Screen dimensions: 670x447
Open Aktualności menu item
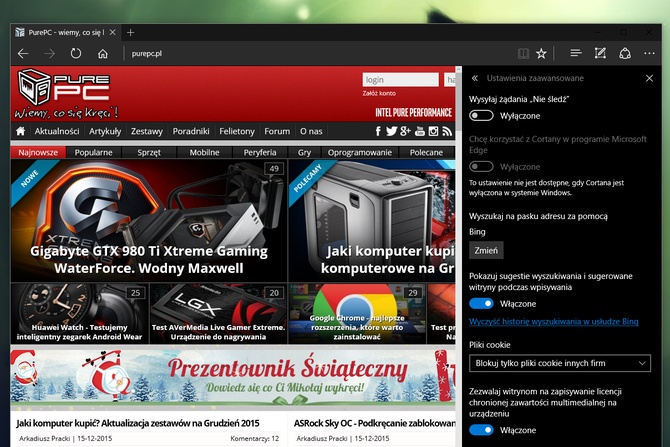pos(57,131)
